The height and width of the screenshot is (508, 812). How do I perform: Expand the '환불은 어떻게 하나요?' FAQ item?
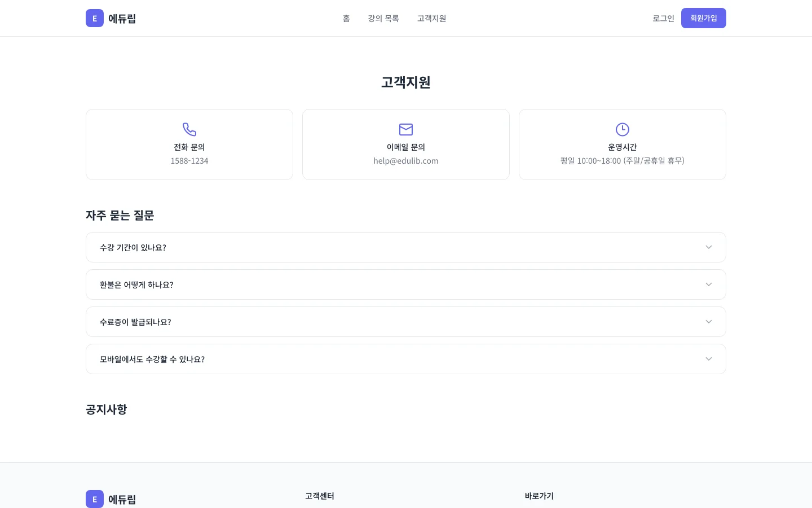(x=406, y=284)
